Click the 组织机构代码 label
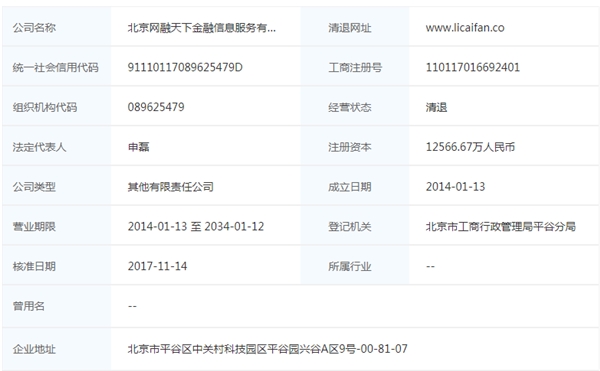The width and height of the screenshot is (600, 371). 45,107
